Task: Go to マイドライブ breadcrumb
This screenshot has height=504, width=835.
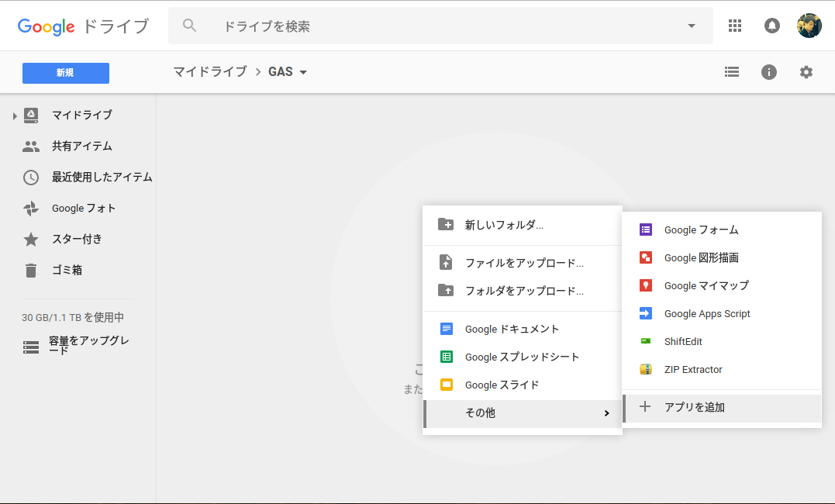Action: pyautogui.click(x=210, y=71)
